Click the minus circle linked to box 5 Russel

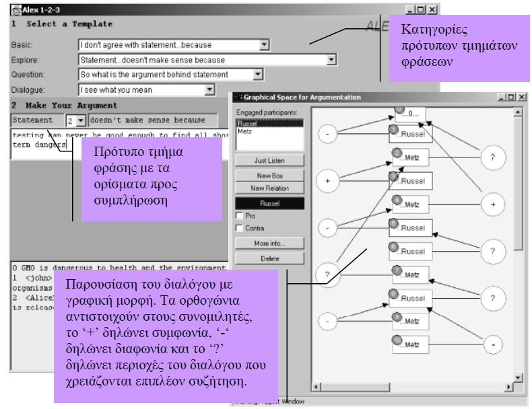(327, 228)
